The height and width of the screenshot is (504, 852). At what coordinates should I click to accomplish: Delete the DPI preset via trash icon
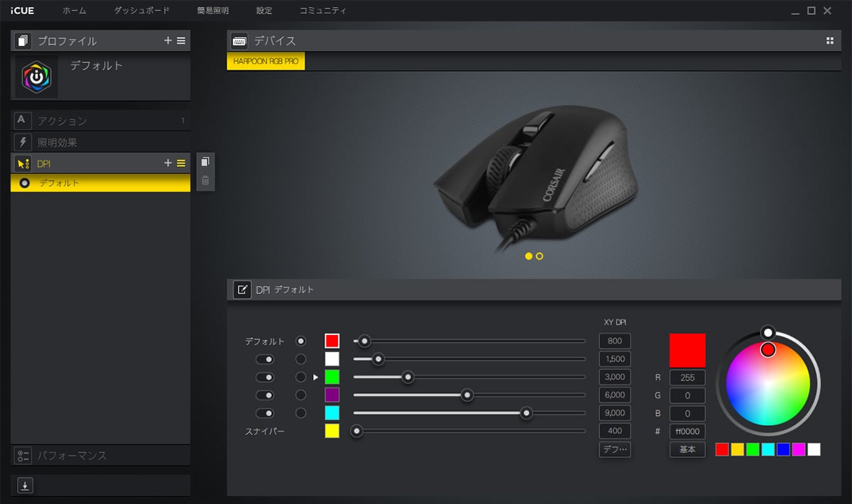pos(205,180)
